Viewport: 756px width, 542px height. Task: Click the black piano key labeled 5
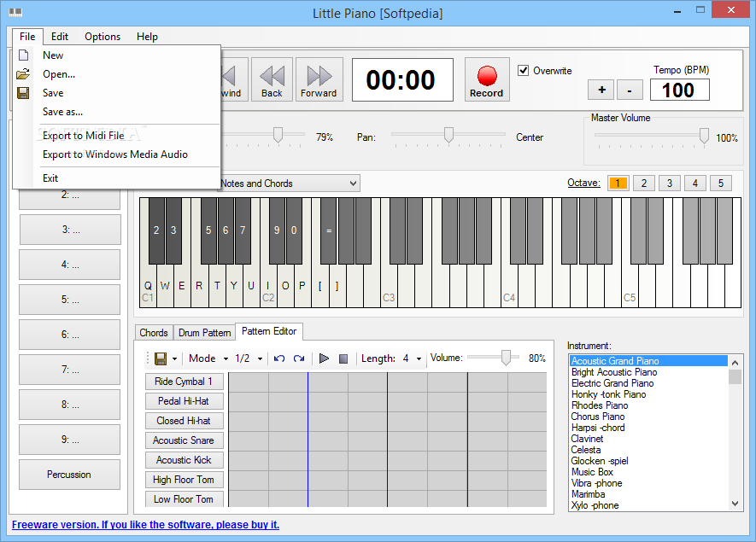click(208, 230)
